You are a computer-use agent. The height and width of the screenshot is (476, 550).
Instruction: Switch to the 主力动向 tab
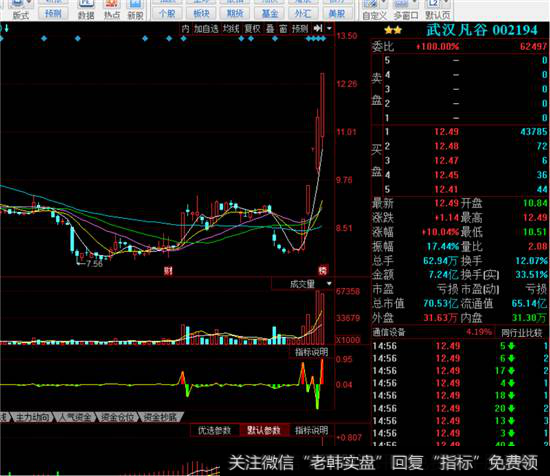33,417
